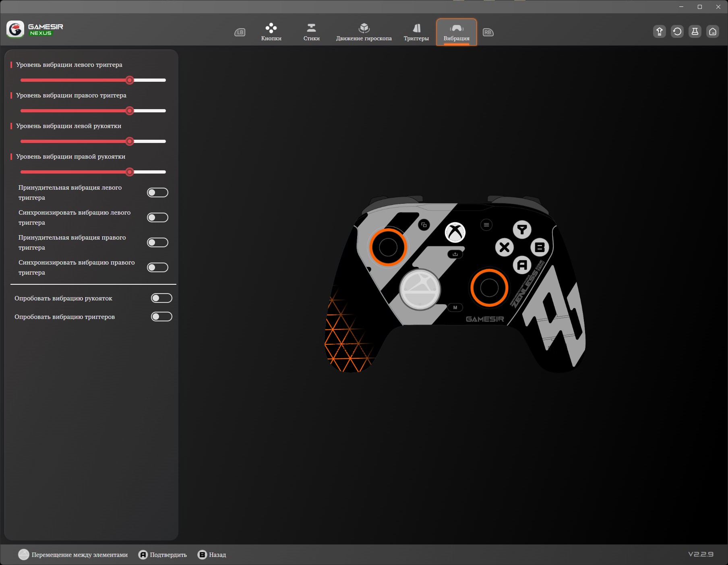Click the three-line Menu button on the controller
Screen dimensions: 728x565
pyautogui.click(x=486, y=225)
